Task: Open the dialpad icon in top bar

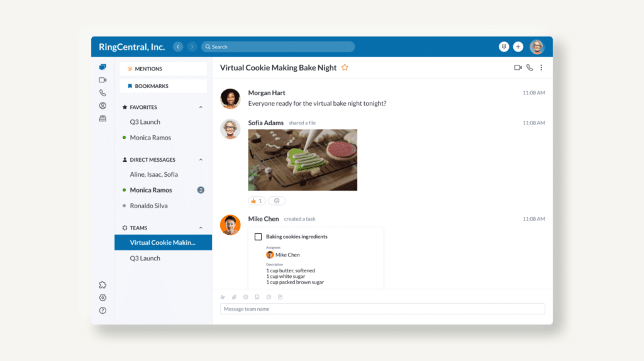Action: click(504, 47)
